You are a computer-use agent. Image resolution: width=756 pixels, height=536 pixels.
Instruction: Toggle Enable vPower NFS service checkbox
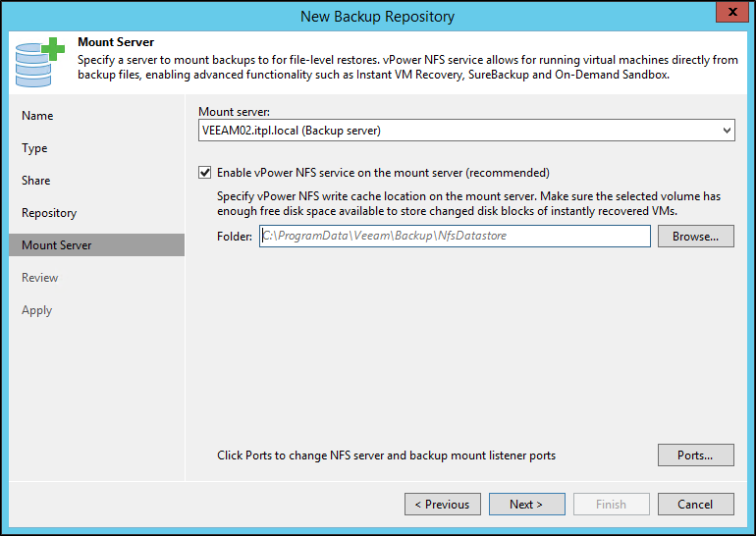pos(205,173)
